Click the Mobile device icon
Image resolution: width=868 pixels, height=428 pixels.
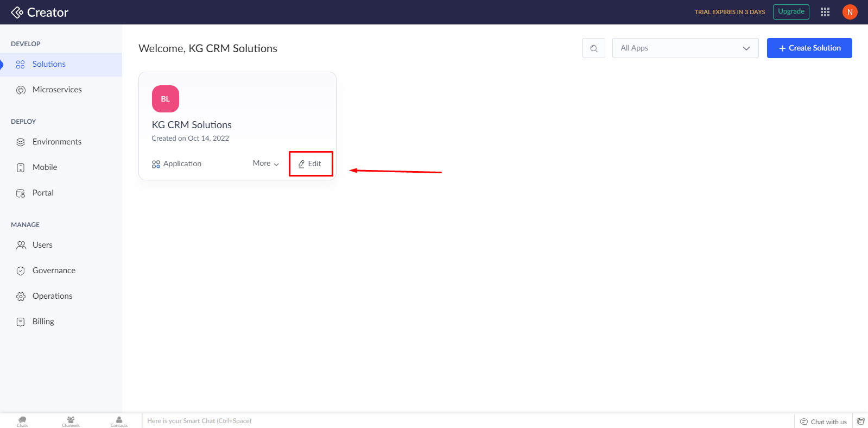(21, 168)
